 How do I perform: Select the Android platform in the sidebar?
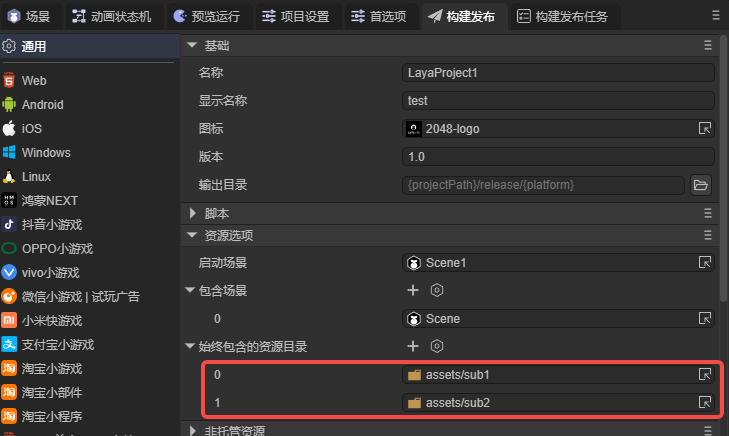click(42, 104)
